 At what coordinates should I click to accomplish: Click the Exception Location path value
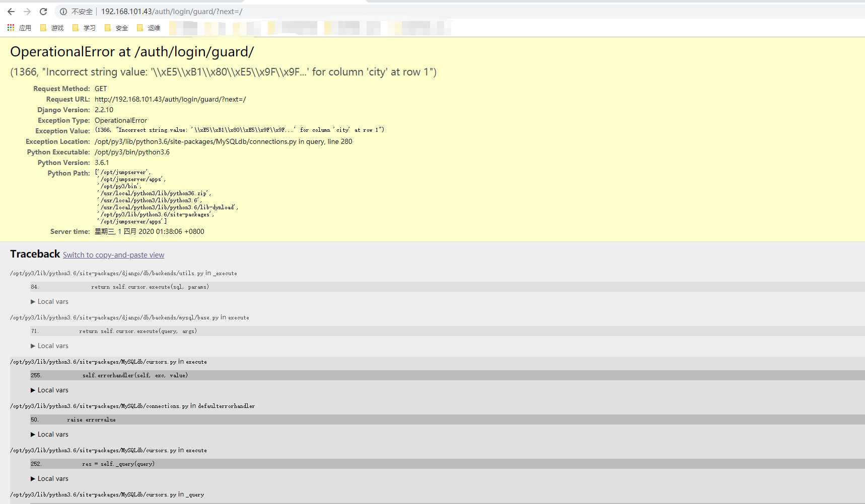coord(223,141)
